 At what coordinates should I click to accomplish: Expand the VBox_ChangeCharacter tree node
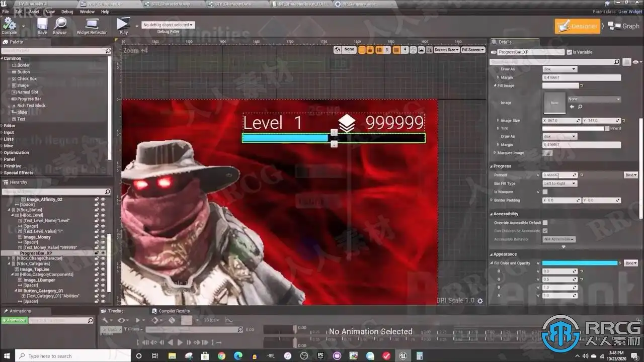point(9,258)
